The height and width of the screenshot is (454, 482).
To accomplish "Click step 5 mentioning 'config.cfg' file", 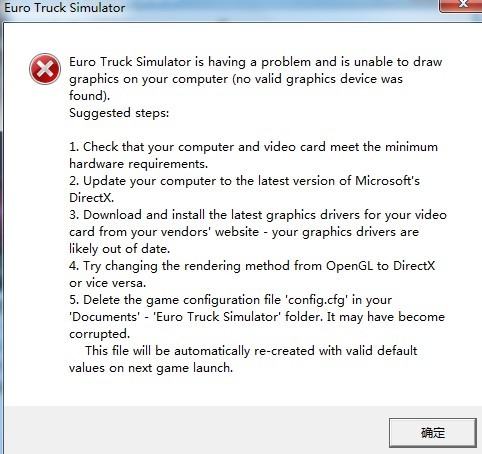I will 257,317.
